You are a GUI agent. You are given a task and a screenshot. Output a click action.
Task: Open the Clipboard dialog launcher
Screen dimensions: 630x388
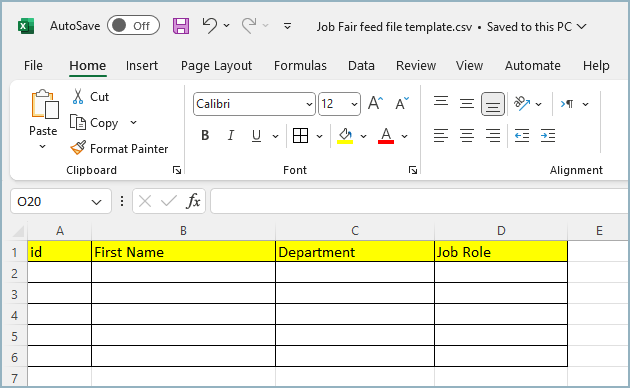coord(177,170)
